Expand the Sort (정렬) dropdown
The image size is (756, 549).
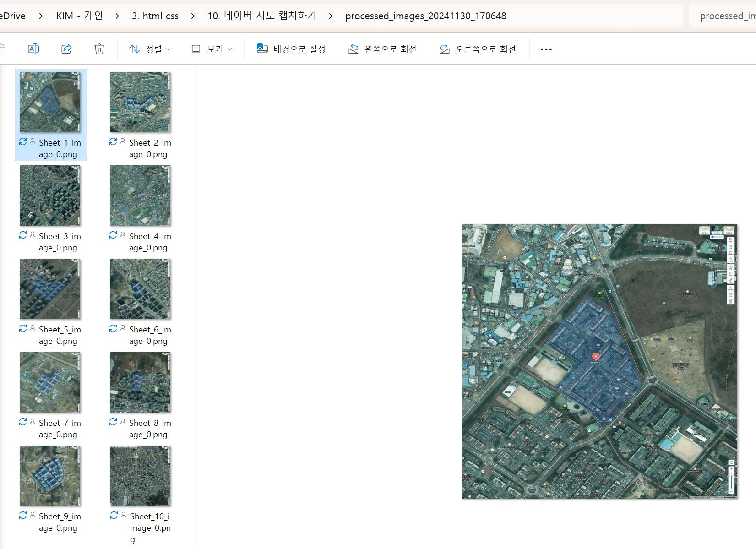click(150, 49)
